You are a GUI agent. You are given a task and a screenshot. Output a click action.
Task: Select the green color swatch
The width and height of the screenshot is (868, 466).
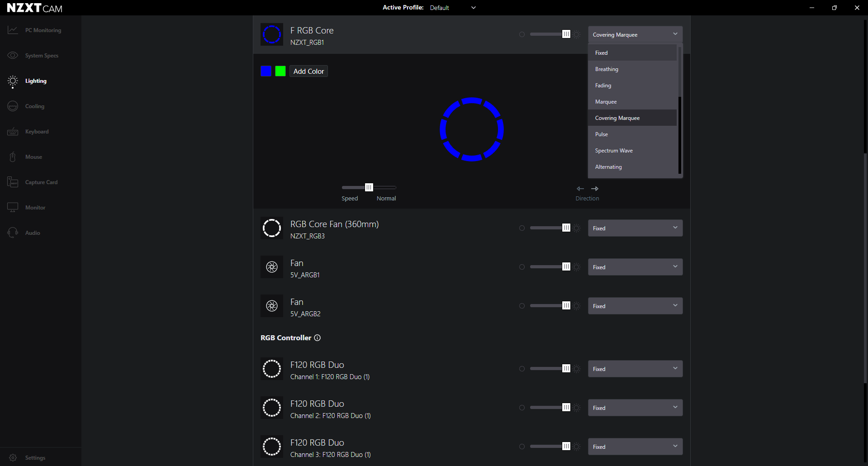pos(280,71)
